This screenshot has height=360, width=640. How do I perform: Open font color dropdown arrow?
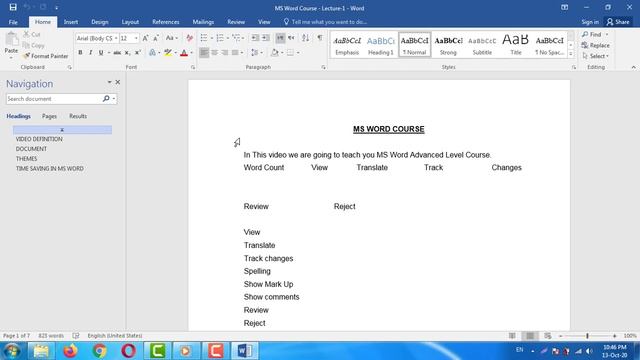tap(191, 53)
